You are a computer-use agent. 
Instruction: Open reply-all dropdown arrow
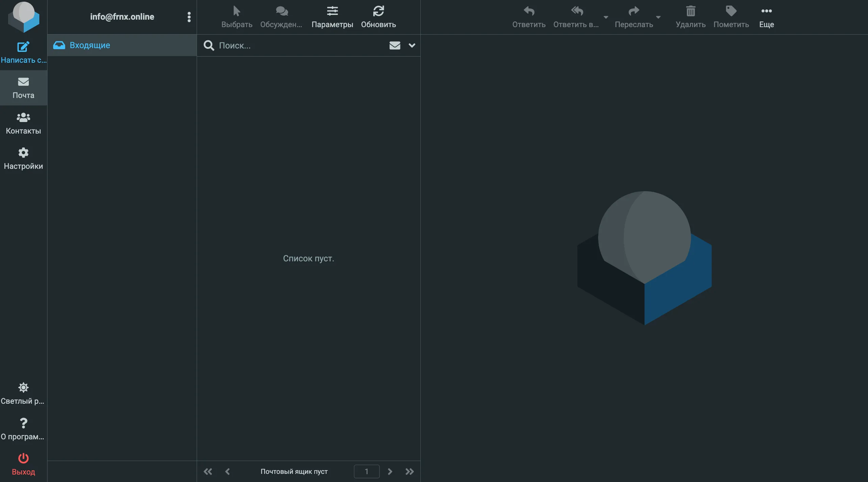(606, 17)
